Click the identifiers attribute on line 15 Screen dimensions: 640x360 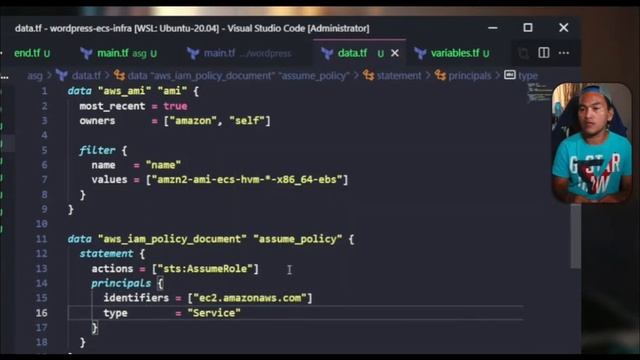136,298
